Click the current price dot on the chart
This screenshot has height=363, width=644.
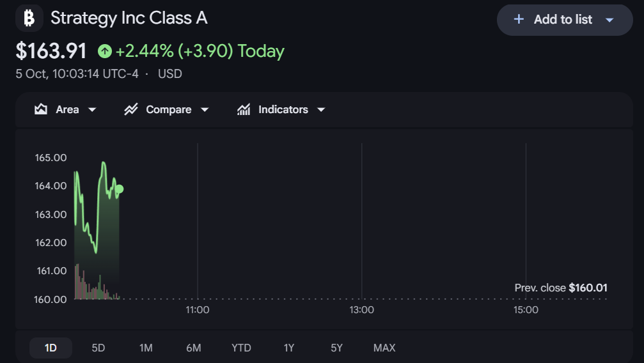(x=119, y=189)
